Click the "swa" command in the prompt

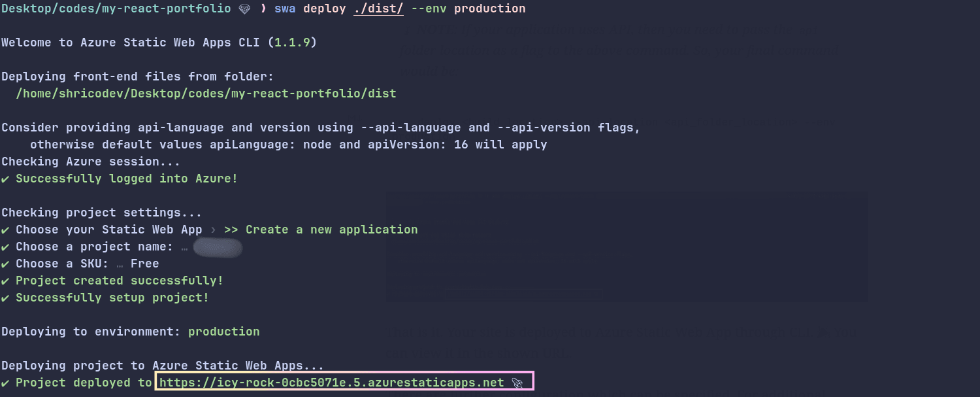click(x=285, y=9)
